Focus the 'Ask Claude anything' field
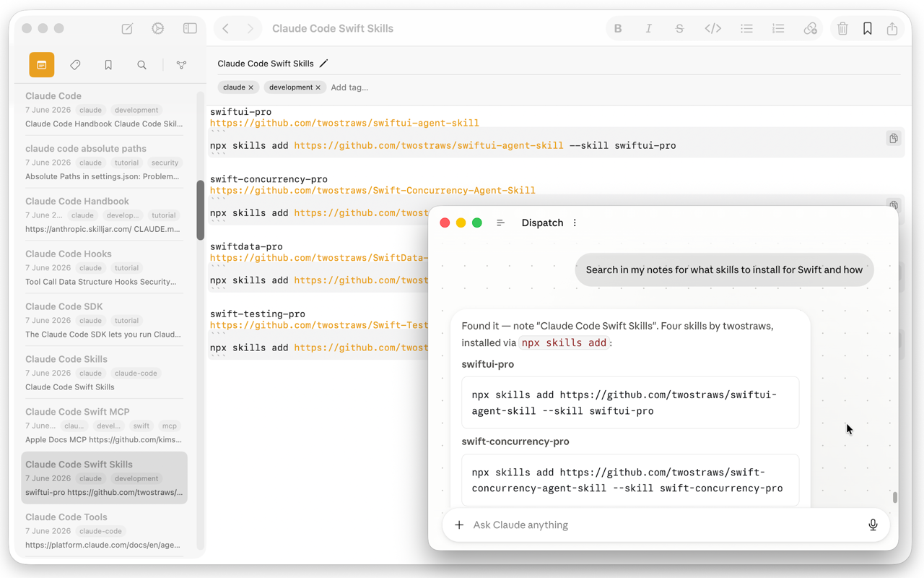This screenshot has width=924, height=578. 664,525
